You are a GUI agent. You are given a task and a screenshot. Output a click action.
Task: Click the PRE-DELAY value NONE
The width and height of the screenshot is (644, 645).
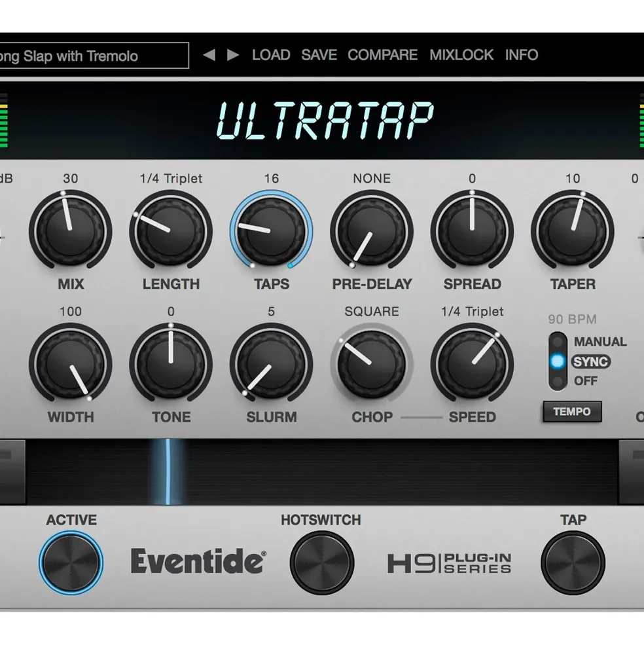[x=372, y=179]
